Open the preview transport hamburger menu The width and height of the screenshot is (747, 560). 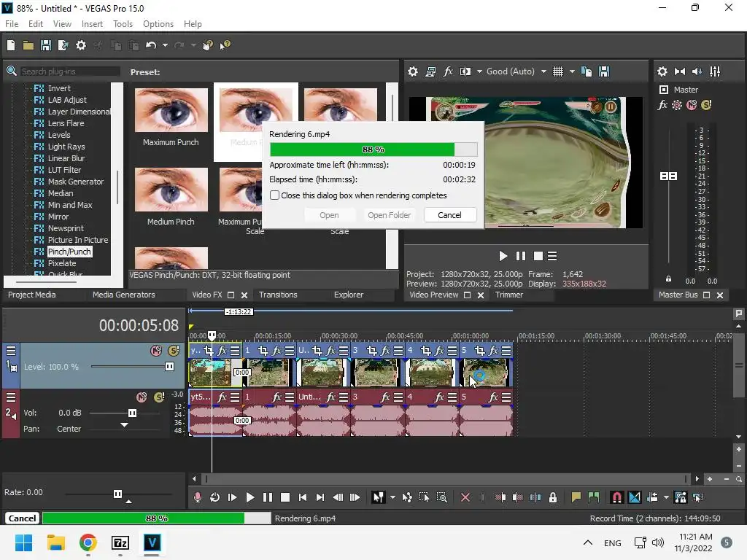tap(552, 256)
